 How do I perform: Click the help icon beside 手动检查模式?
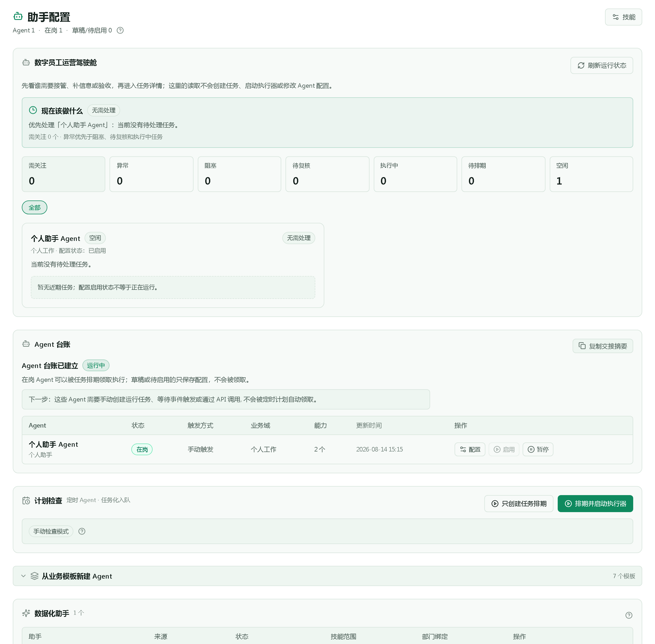82,531
